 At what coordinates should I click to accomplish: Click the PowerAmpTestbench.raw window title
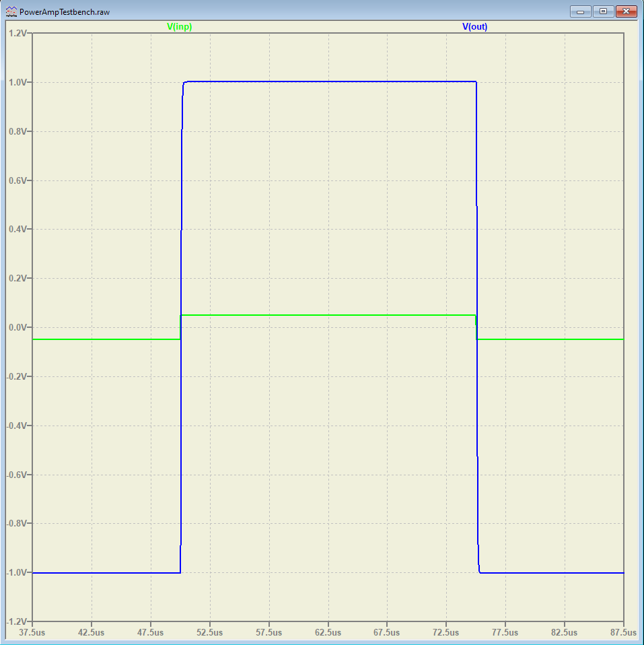65,12
